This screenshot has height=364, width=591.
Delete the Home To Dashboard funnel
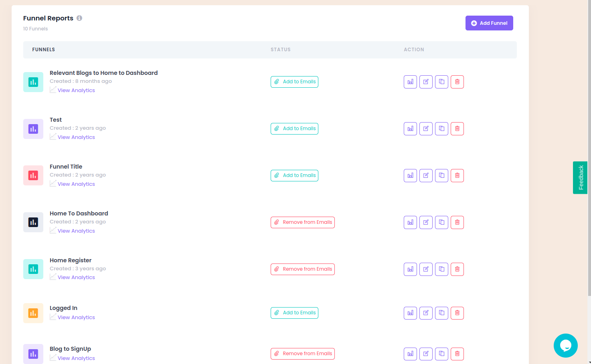point(457,222)
